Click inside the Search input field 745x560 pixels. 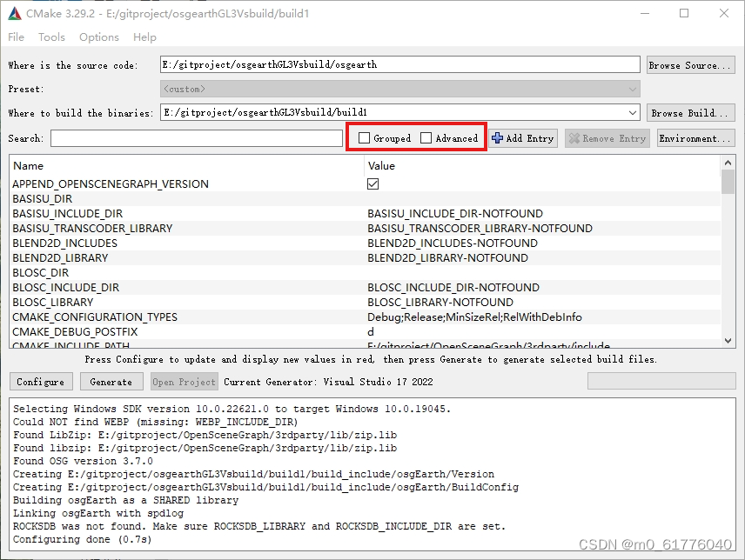(x=196, y=137)
